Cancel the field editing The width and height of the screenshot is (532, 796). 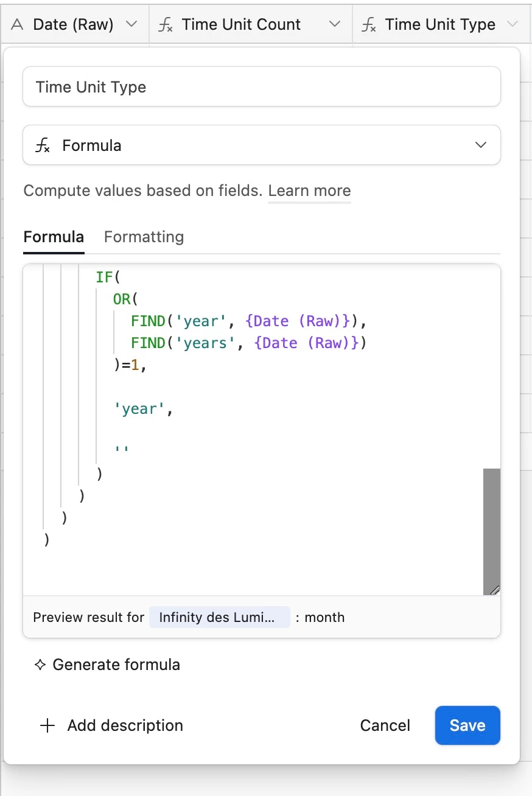[385, 725]
